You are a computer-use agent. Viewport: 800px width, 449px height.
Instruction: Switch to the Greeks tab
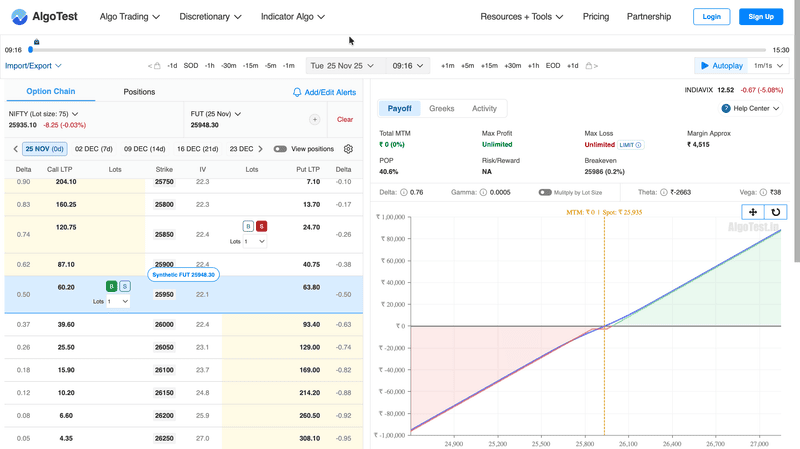[441, 108]
